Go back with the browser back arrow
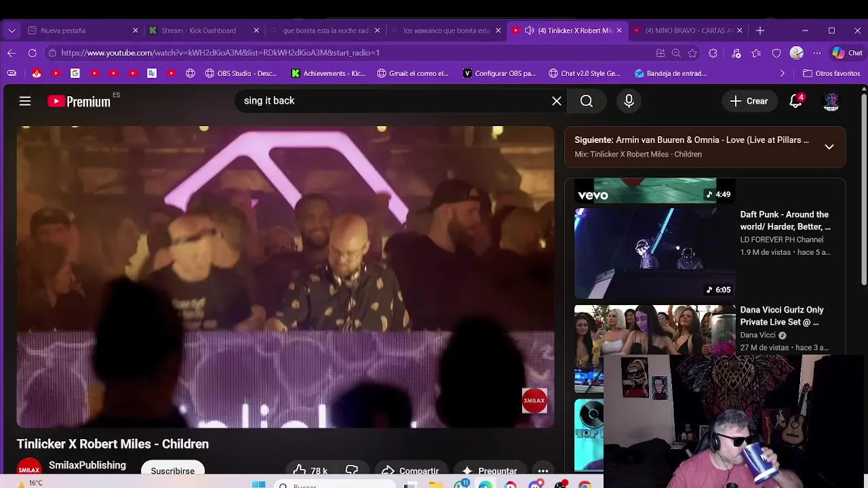 [12, 53]
